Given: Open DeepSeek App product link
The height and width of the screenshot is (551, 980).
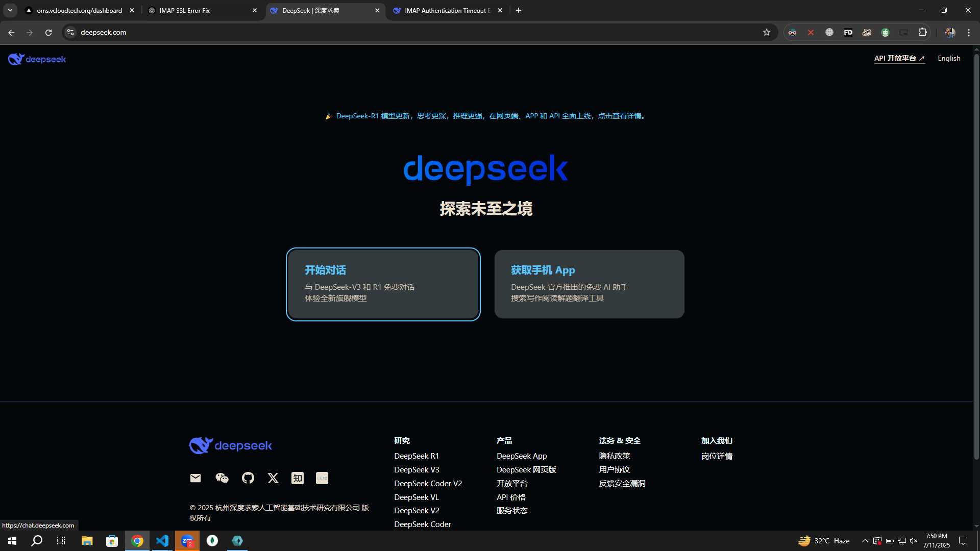Looking at the screenshot, I should pyautogui.click(x=522, y=456).
